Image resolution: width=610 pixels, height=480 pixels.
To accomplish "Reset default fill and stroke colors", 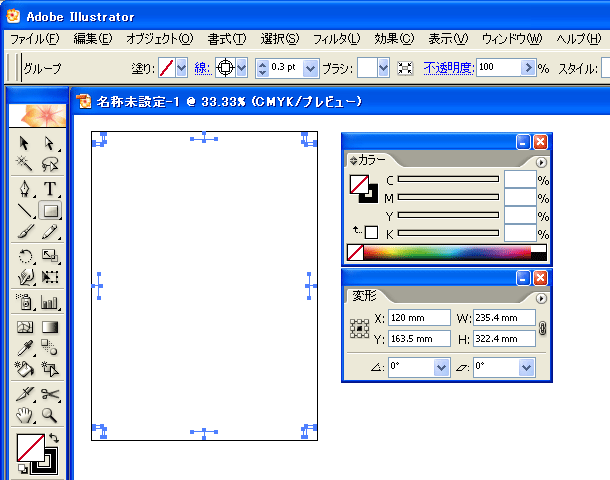I will (23, 469).
